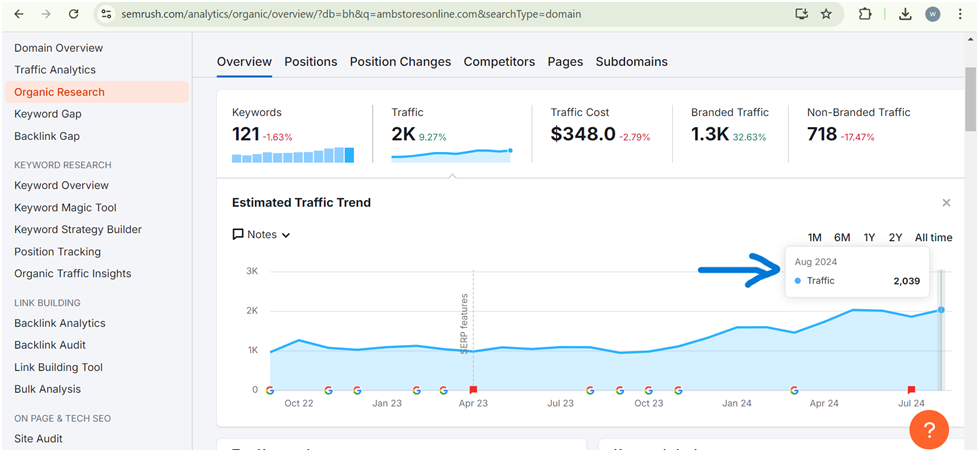This screenshot has width=979, height=452.
Task: Click the Traffic Cost value $348.0
Action: click(x=583, y=134)
